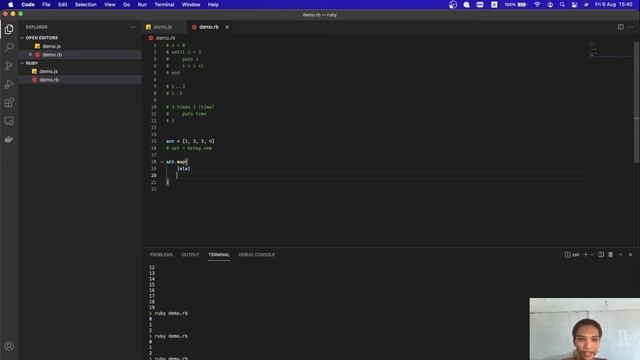The height and width of the screenshot is (360, 640).
Task: Open Spotlight search in the menu bar
Action: pos(562,4)
